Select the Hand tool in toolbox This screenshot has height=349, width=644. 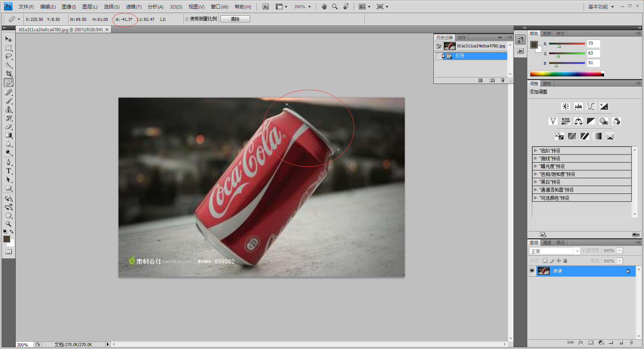click(9, 216)
